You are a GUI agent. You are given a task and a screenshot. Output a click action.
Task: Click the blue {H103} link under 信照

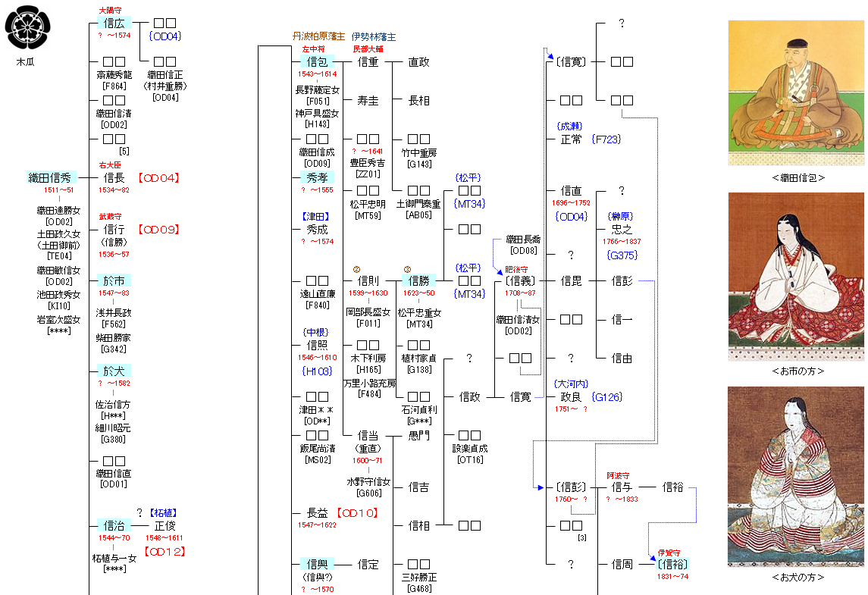tap(316, 371)
